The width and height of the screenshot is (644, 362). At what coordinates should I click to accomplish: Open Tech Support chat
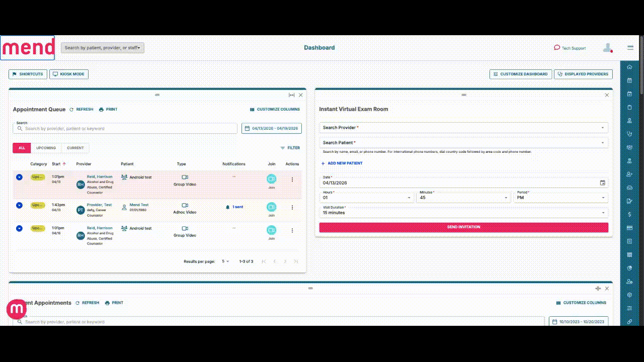[570, 48]
